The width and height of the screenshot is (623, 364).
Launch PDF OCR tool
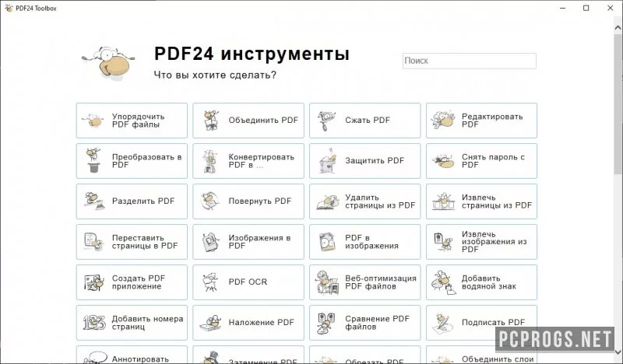(x=248, y=282)
